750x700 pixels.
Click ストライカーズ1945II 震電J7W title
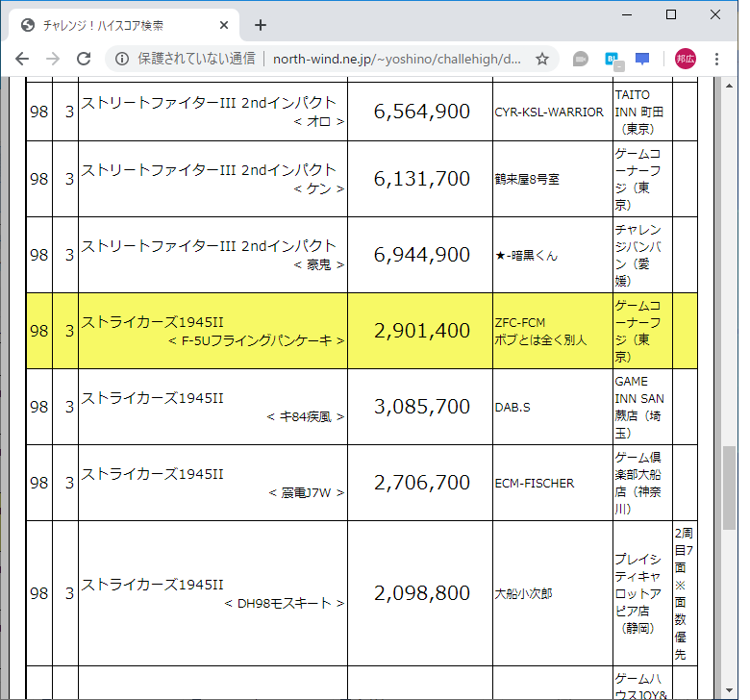[x=212, y=483]
